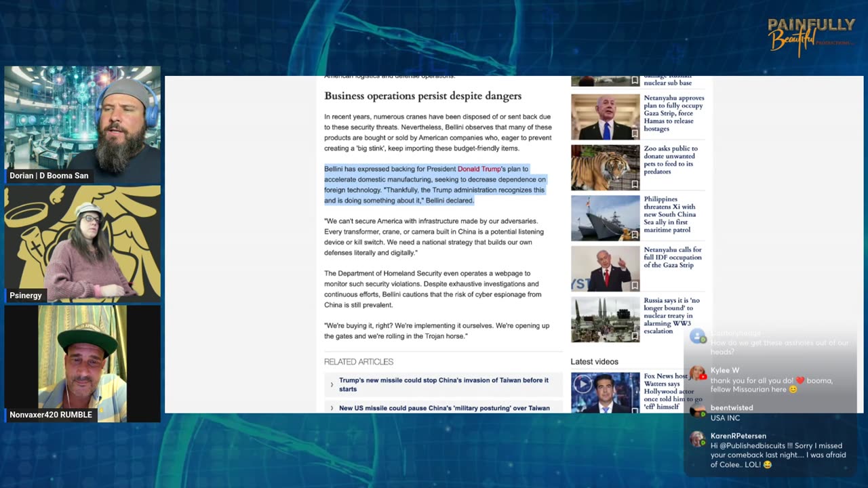
Task: Open Netanyahu approves plan headline
Action: pyautogui.click(x=674, y=113)
